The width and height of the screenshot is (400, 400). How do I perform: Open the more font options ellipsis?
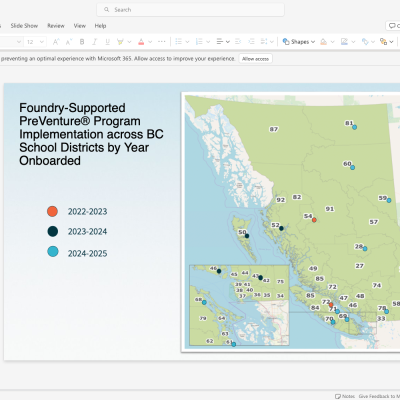point(162,42)
